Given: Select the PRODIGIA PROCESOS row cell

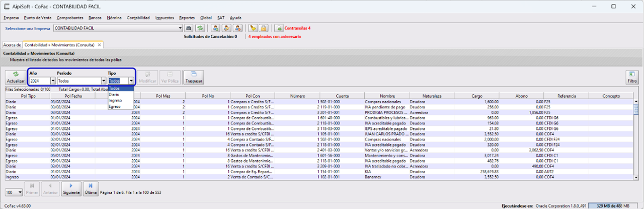Looking at the screenshot, I should (x=387, y=112).
